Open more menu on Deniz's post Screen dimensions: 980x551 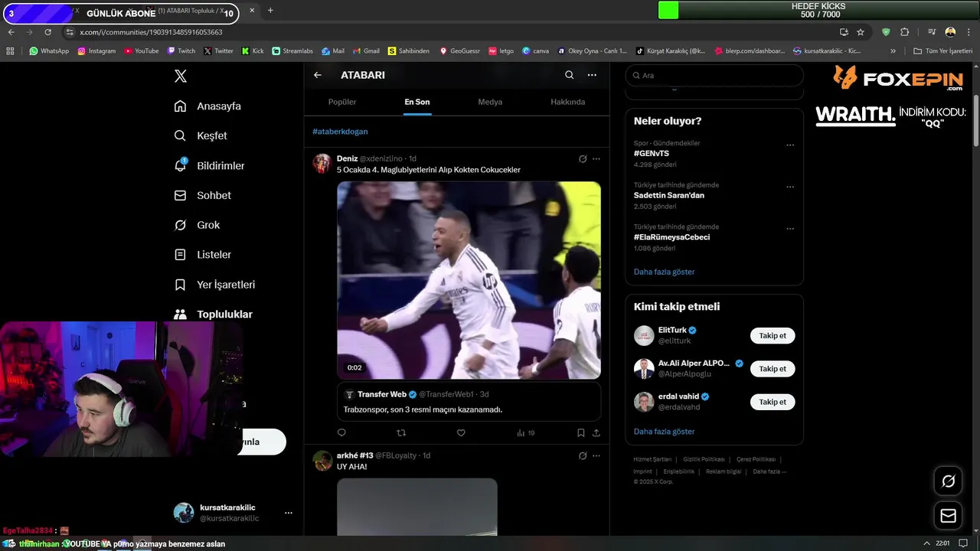pyautogui.click(x=596, y=158)
